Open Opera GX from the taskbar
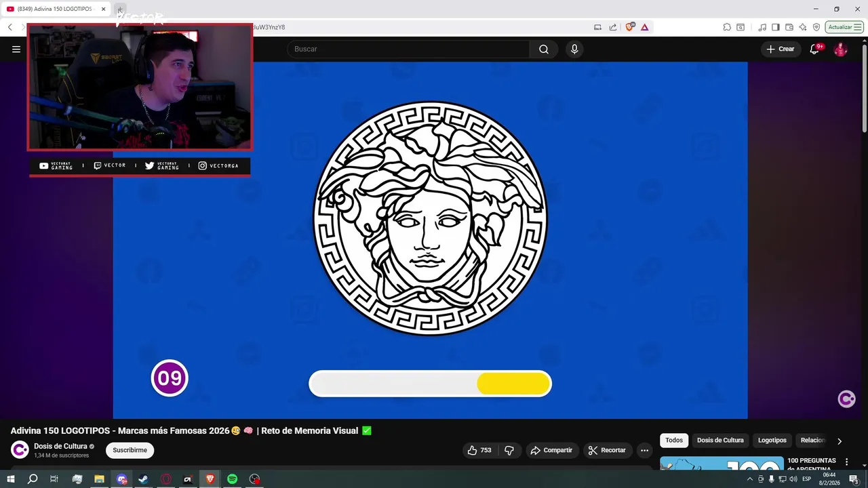 point(165,479)
